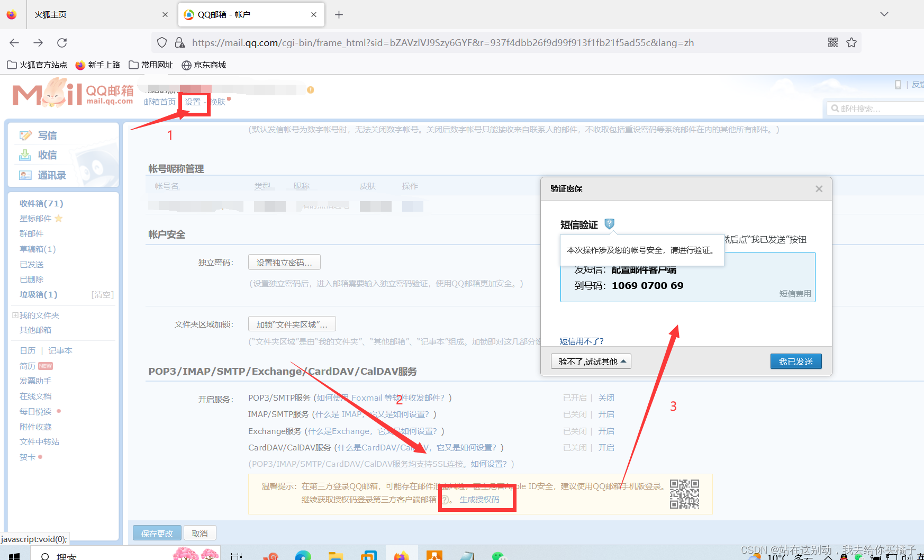Go back with the browser back arrow

pos(14,43)
